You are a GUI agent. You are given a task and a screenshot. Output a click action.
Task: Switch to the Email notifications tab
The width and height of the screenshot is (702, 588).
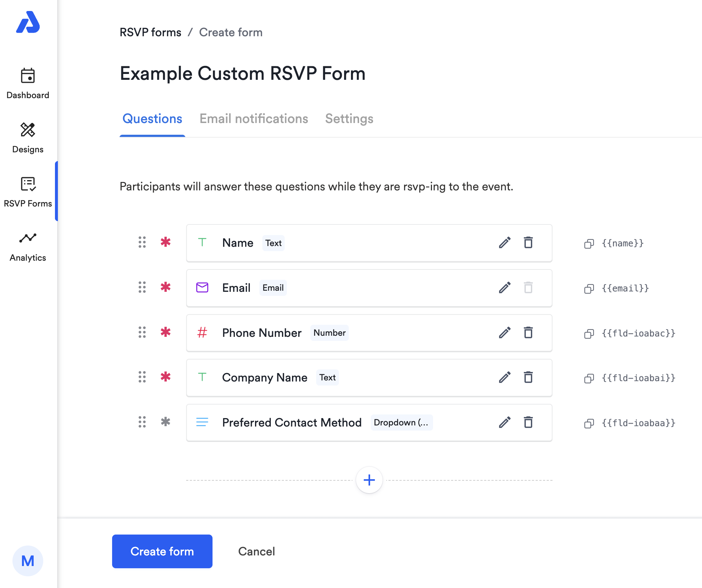coord(254,119)
